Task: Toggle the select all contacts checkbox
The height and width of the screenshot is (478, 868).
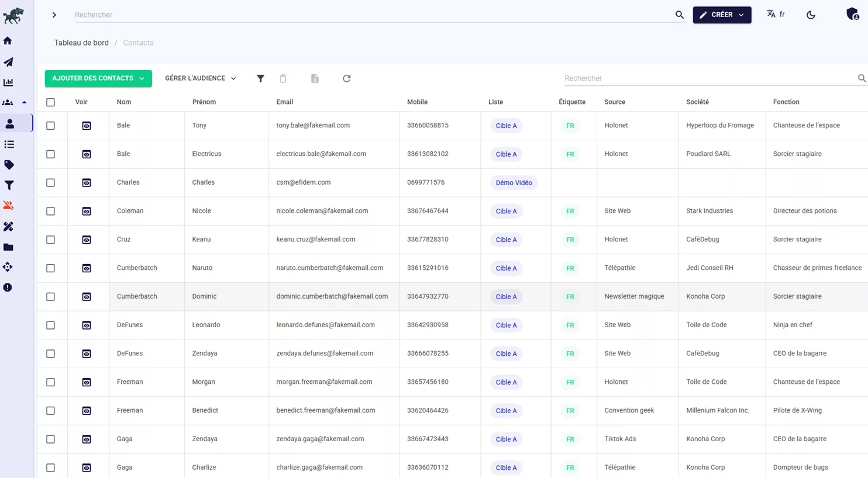Action: pyautogui.click(x=51, y=102)
